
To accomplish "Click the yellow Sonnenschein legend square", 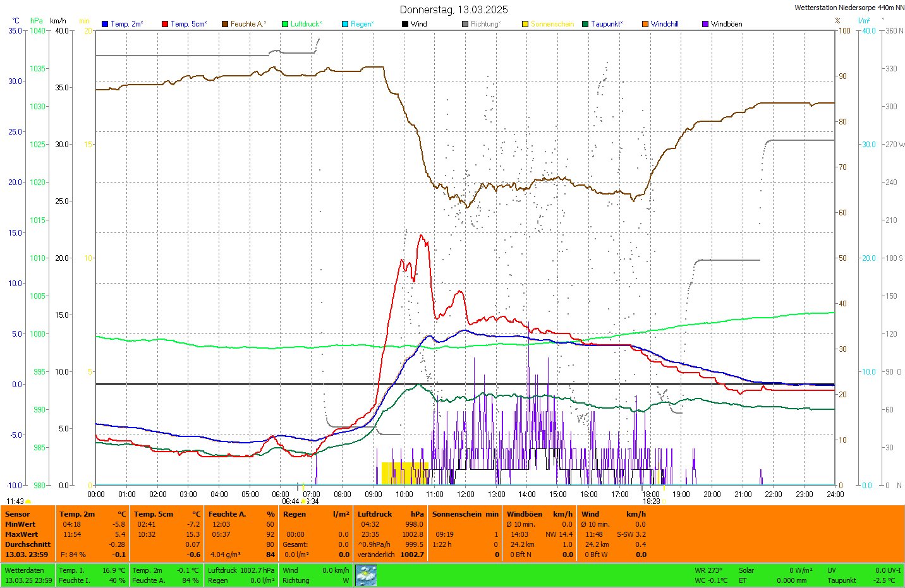I will 525,24.
